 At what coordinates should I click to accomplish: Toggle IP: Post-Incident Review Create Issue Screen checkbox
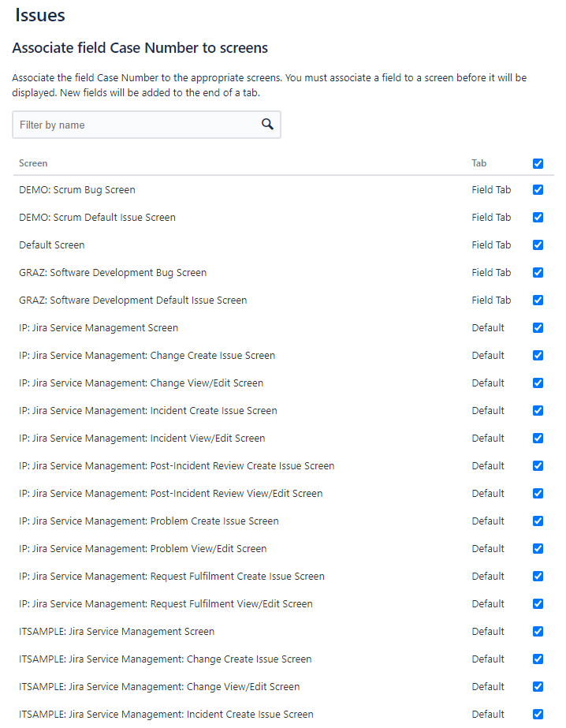click(x=538, y=465)
